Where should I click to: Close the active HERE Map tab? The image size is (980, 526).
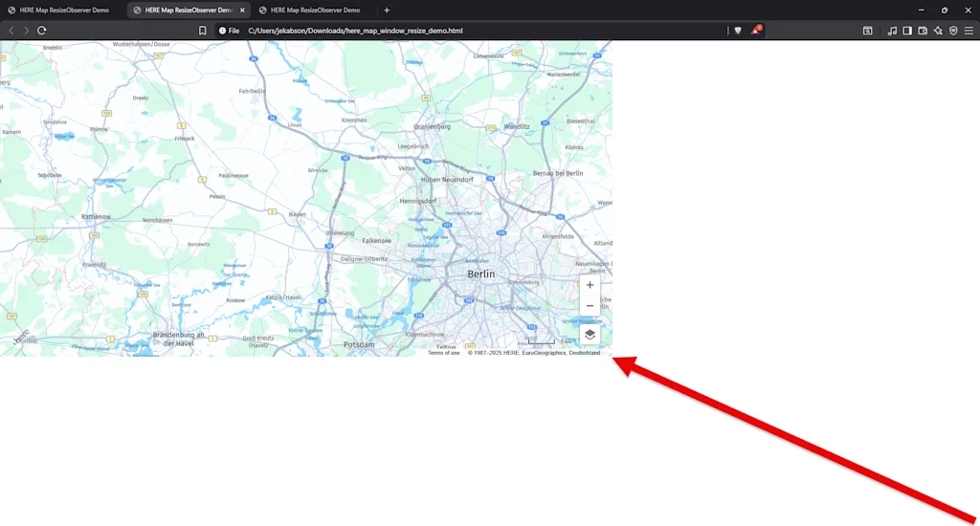[x=242, y=10]
